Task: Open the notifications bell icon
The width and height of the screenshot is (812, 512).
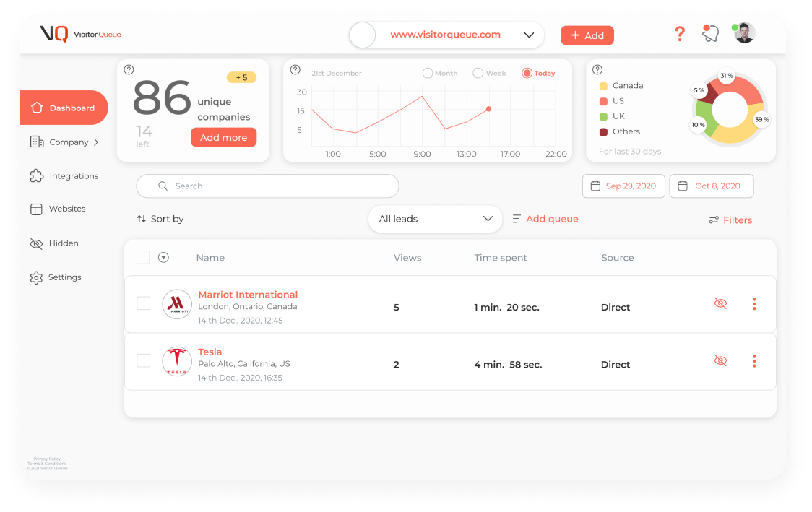Action: (710, 34)
